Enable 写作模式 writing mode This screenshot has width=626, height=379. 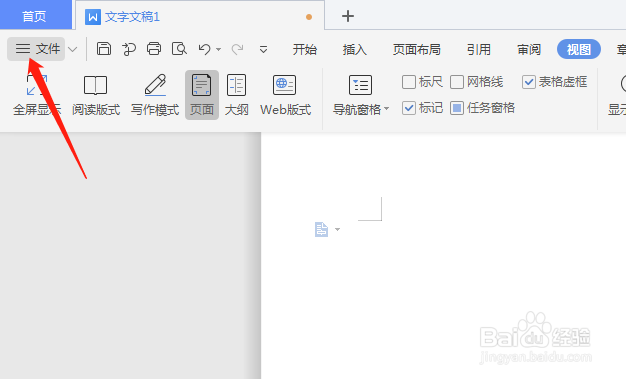pos(155,95)
